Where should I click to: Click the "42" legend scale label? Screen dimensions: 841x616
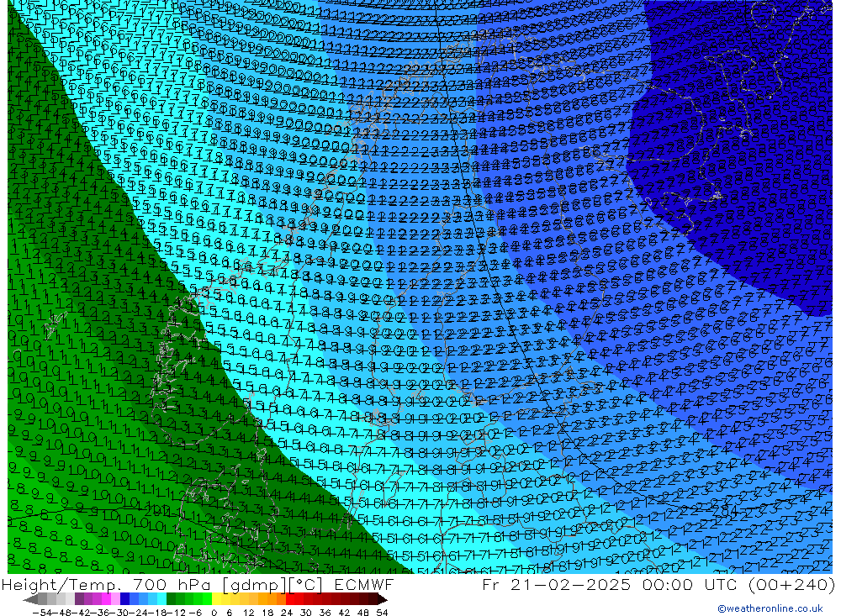pos(344,613)
